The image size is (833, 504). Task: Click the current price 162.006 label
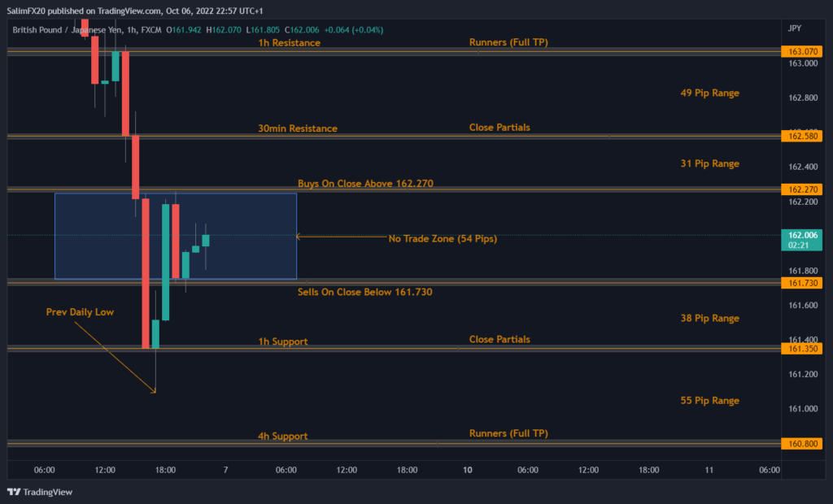(802, 234)
